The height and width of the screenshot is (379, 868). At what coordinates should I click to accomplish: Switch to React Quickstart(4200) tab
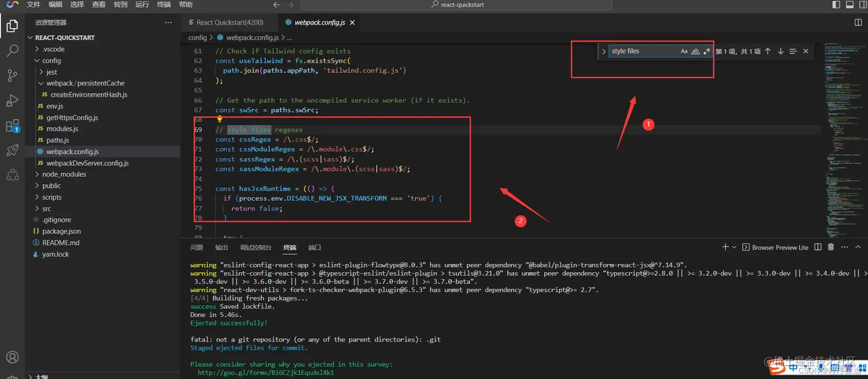tap(229, 22)
